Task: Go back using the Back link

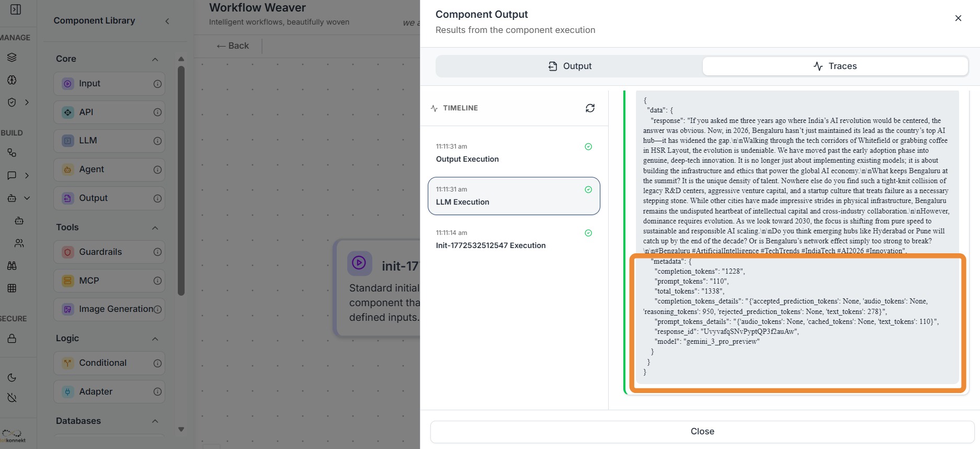Action: point(233,46)
